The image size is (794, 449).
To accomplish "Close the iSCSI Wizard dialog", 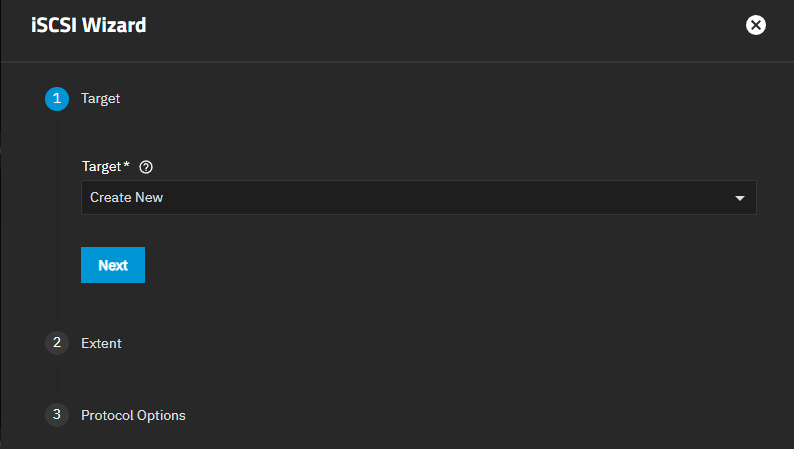I will (x=756, y=25).
